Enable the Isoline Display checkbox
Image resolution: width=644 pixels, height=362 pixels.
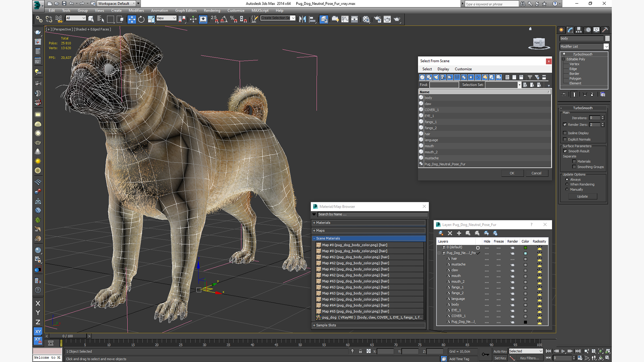pyautogui.click(x=565, y=133)
